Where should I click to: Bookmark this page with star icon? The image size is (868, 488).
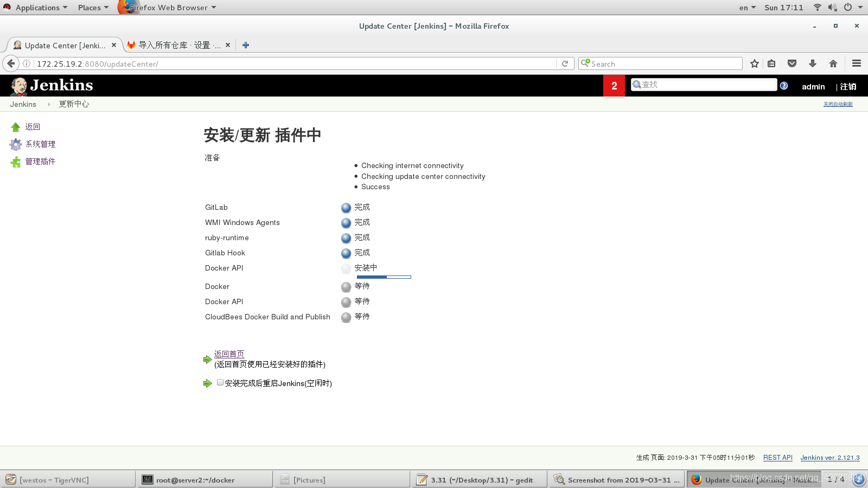click(x=754, y=63)
